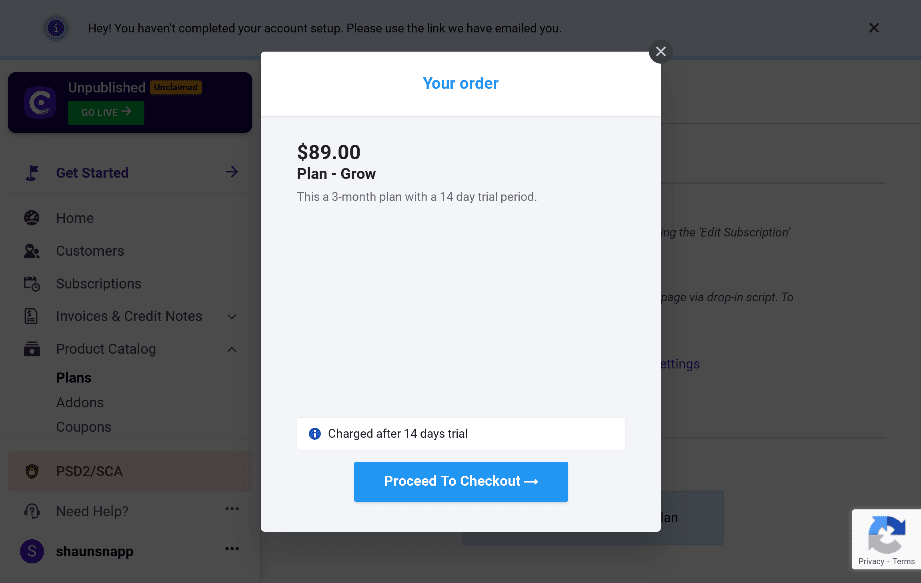Screen dimensions: 921x583
Task: Expand Invoices & Credit Notes chevron
Action: pyautogui.click(x=232, y=316)
